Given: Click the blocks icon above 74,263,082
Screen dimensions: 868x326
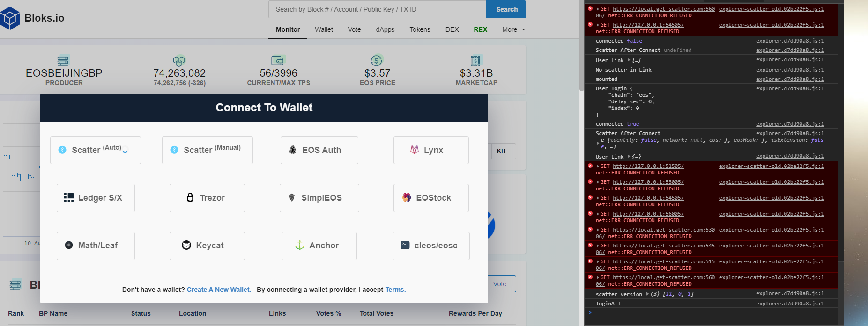Looking at the screenshot, I should (179, 60).
